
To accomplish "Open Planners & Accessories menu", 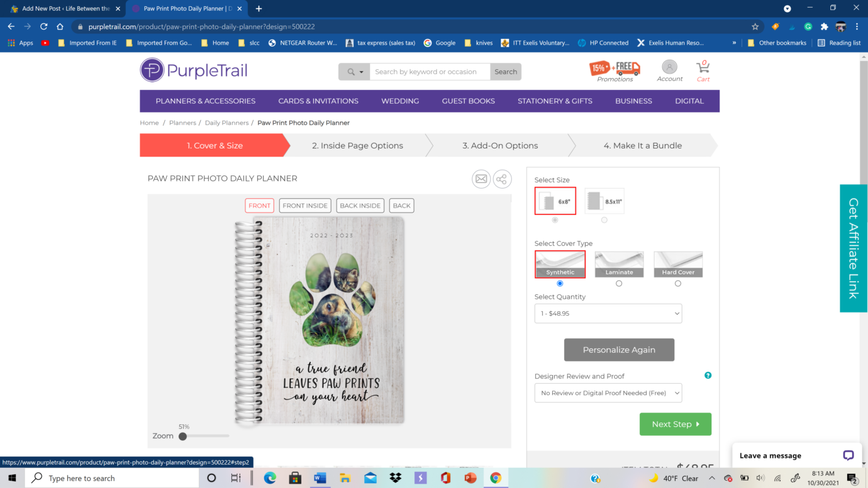I will coord(206,101).
